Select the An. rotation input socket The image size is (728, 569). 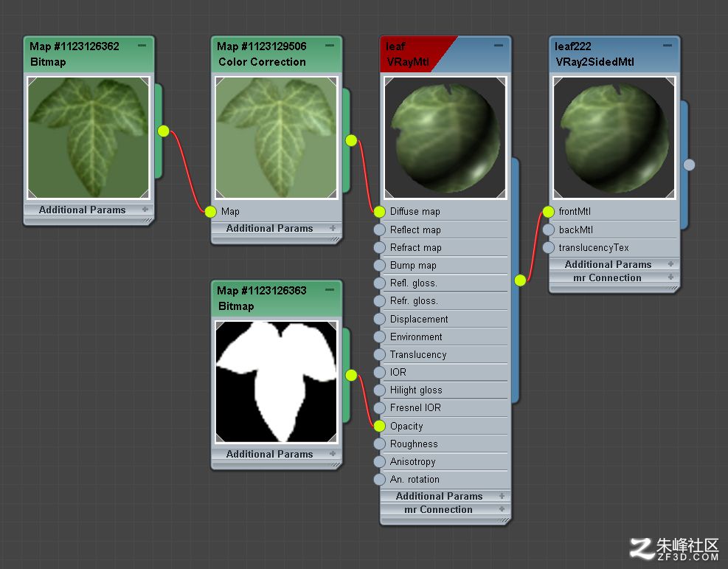pos(379,480)
